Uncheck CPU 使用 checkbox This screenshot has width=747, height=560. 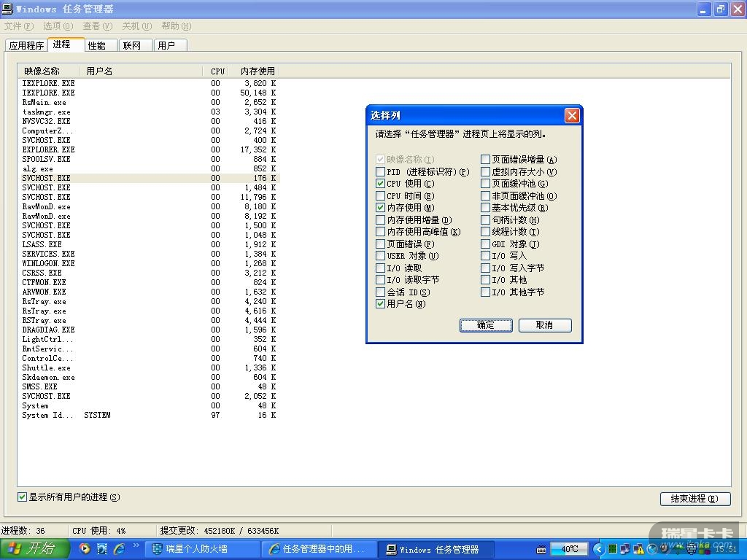point(380,184)
